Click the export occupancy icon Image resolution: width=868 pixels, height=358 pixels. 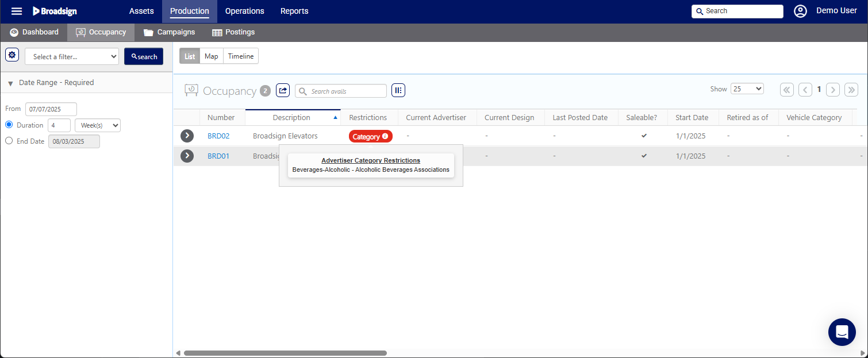point(283,90)
